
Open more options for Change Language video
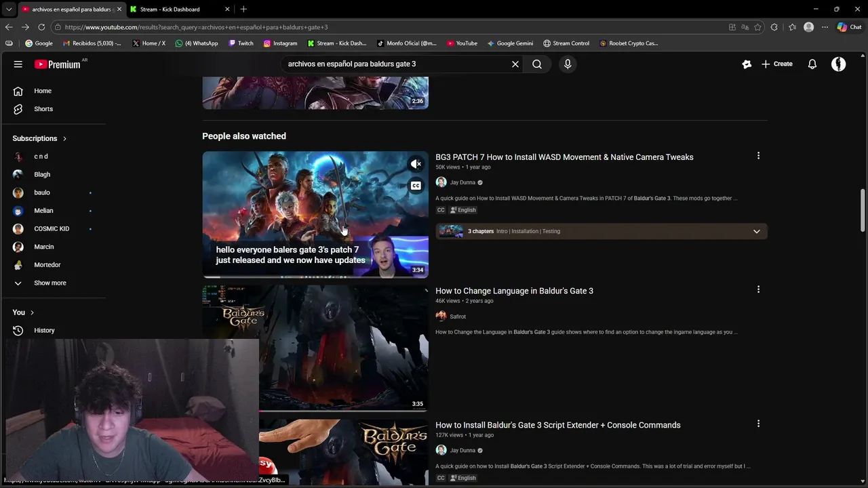(x=758, y=289)
